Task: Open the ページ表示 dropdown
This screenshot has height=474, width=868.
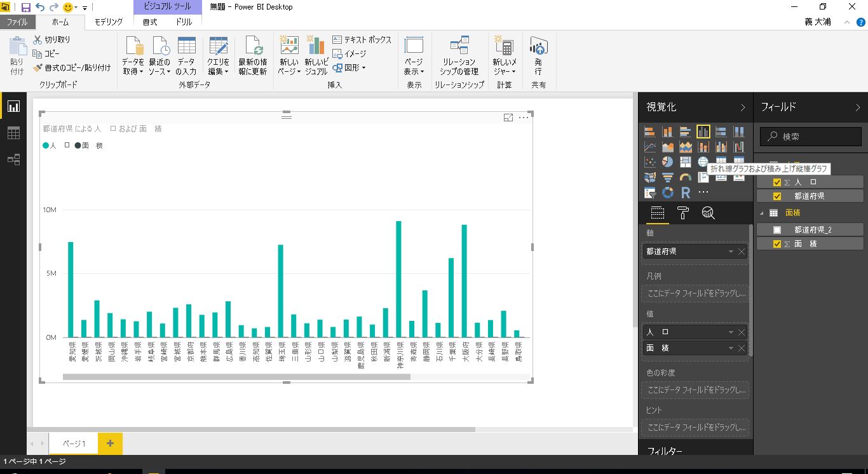Action: 414,56
